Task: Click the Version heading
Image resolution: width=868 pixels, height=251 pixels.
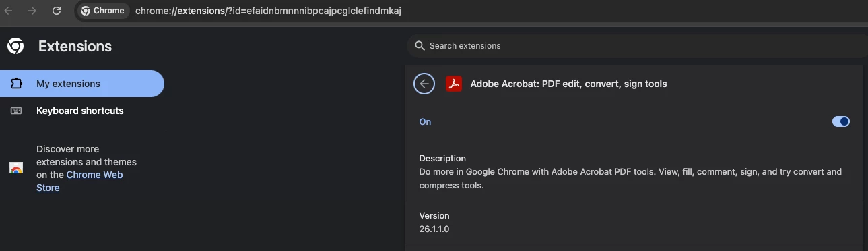Action: point(434,216)
